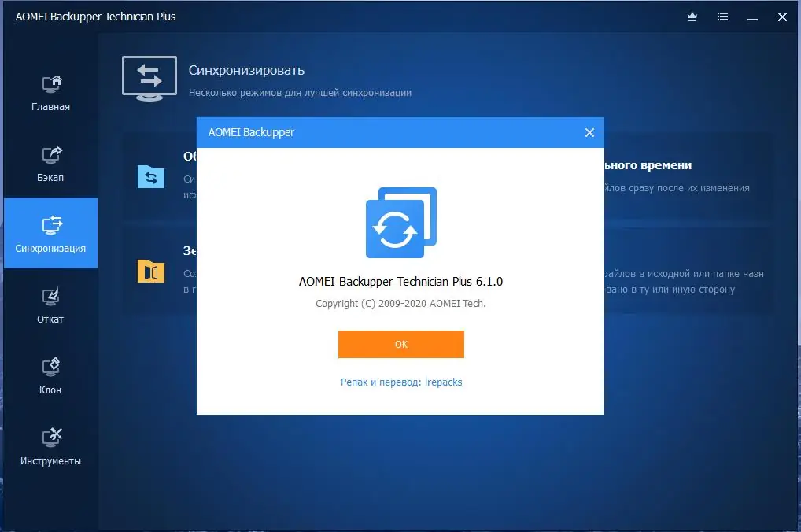Open the hamburger menu in the title bar

(722, 17)
